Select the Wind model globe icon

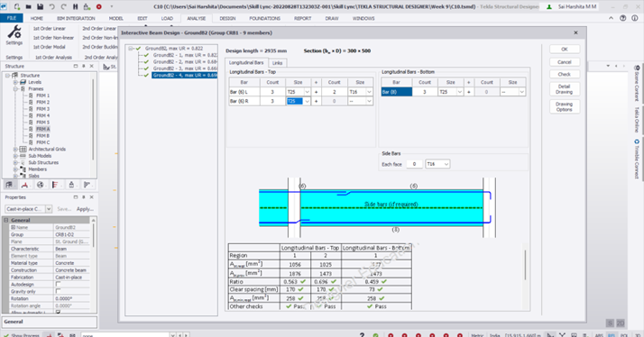41,185
